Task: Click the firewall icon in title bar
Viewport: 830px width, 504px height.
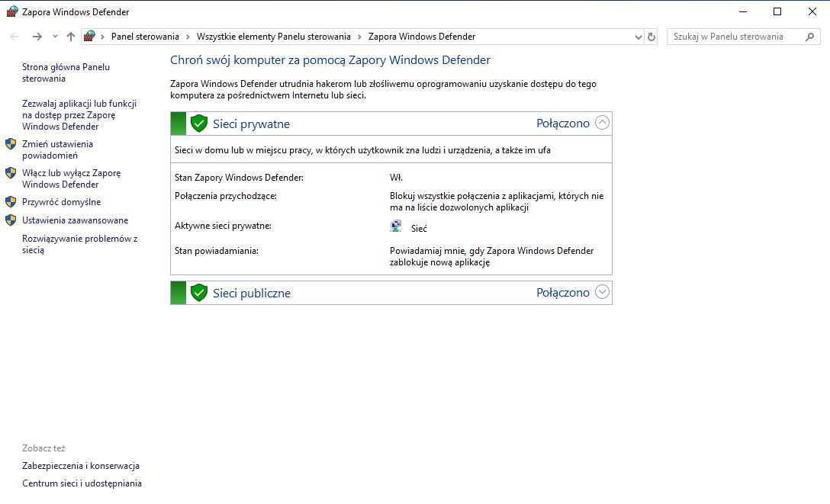Action: pyautogui.click(x=11, y=11)
